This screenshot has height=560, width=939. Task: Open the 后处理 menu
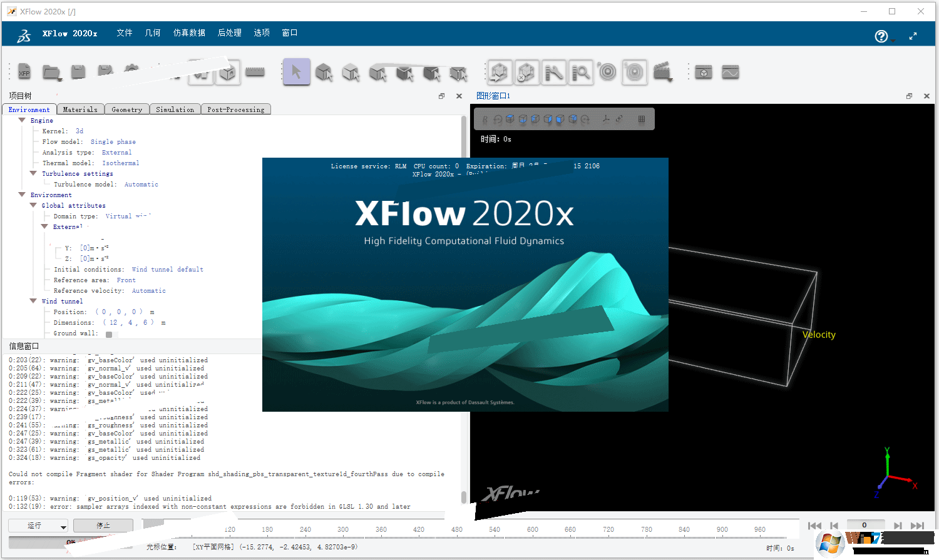coord(230,33)
